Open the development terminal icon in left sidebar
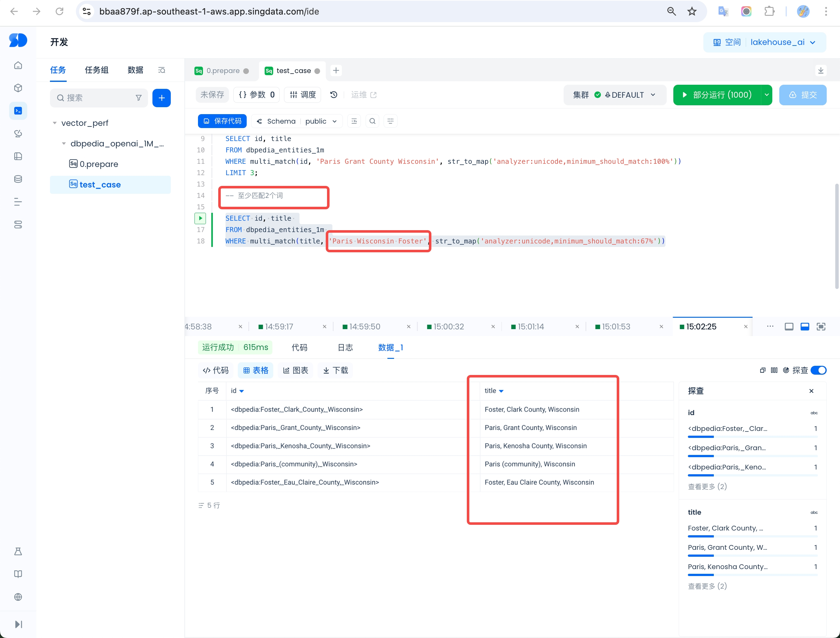The image size is (840, 638). coord(18,111)
